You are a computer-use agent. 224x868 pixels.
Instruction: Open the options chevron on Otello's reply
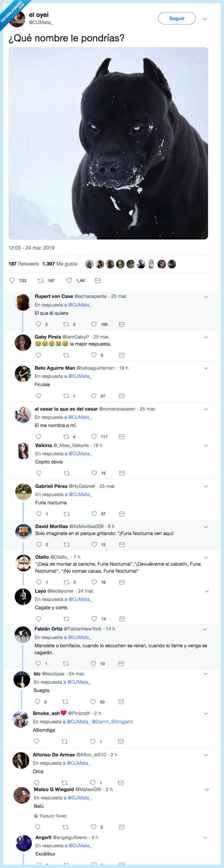click(x=206, y=558)
